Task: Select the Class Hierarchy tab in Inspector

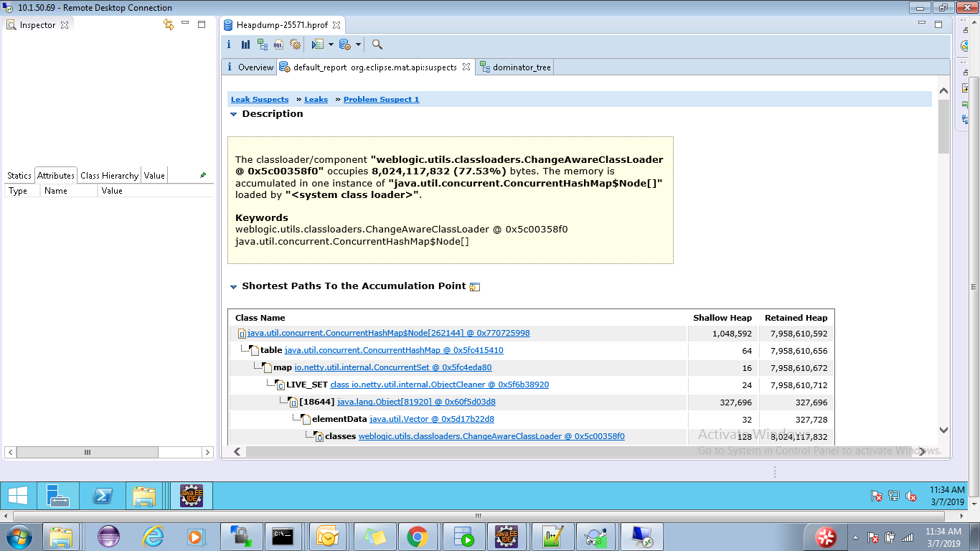Action: click(x=108, y=174)
